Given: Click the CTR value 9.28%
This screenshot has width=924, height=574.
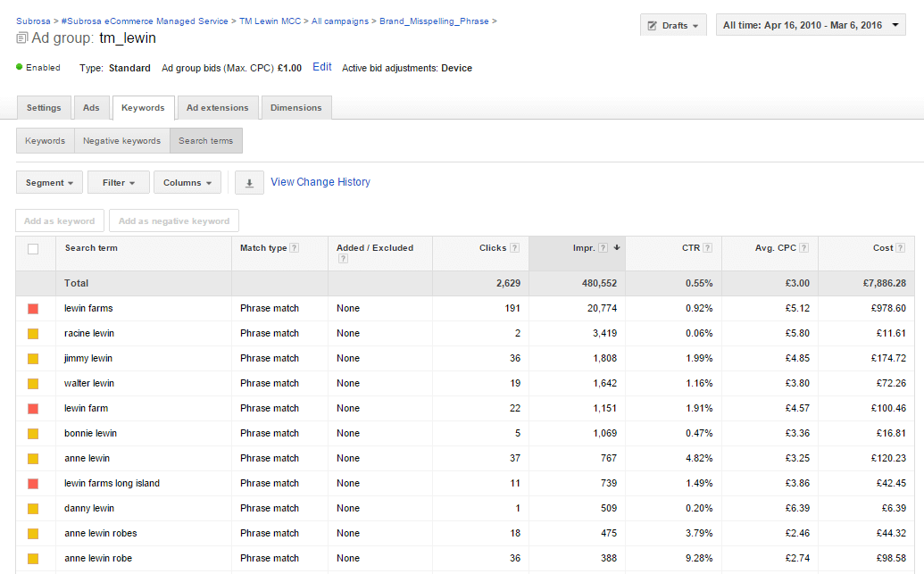Looking at the screenshot, I should 700,559.
